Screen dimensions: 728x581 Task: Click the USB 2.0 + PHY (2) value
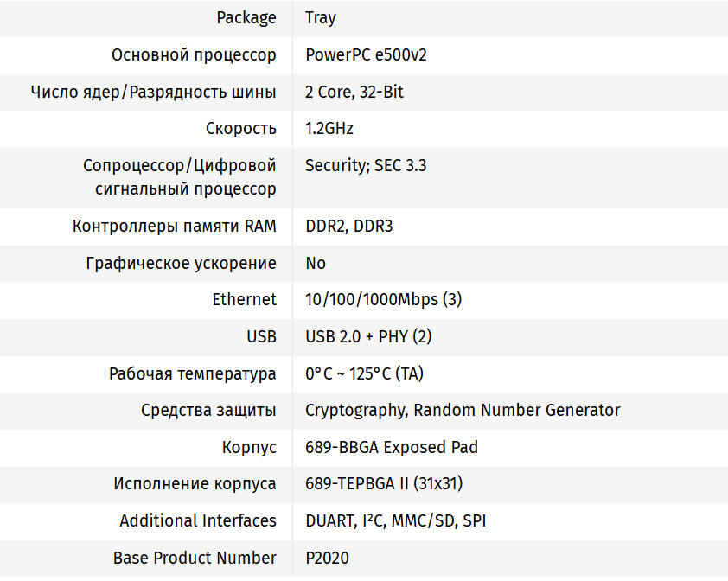[x=368, y=336]
